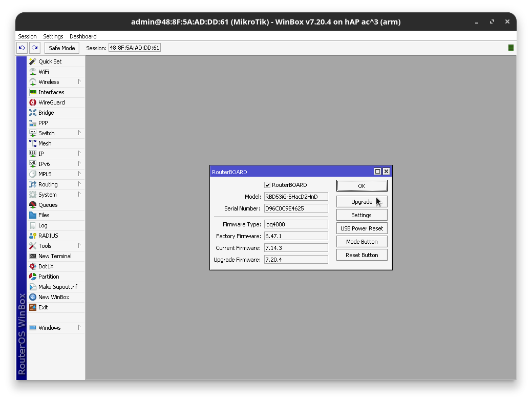Click the redo arrow in toolbar
Image resolution: width=532 pixels, height=401 pixels.
click(x=34, y=48)
